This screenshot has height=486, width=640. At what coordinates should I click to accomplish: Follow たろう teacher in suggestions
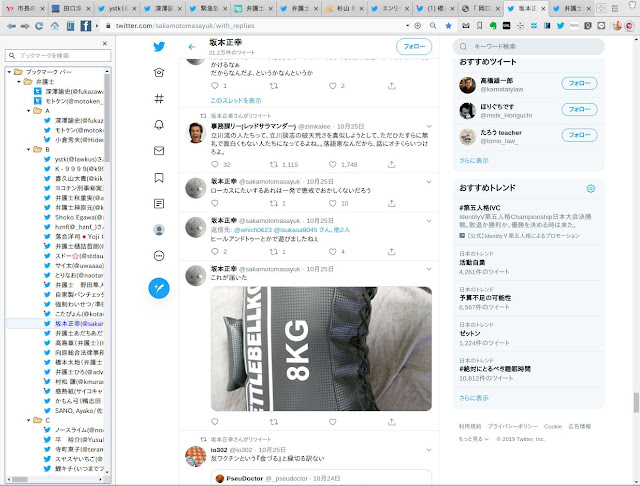coord(579,135)
